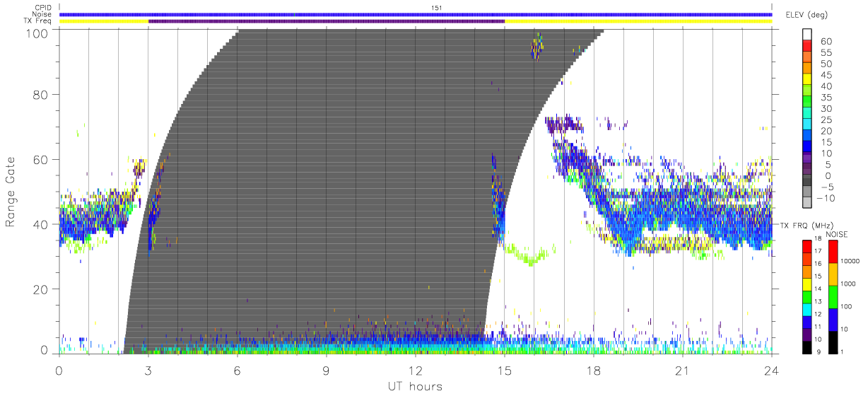The image size is (868, 401).
Task: Click the red segment of NOISE colorbar
Action: pyautogui.click(x=833, y=252)
